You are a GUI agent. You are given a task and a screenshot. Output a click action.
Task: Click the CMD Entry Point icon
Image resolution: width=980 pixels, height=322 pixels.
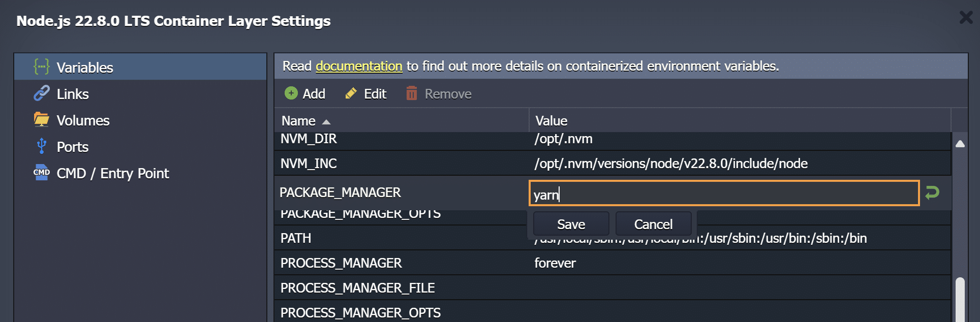tap(41, 173)
